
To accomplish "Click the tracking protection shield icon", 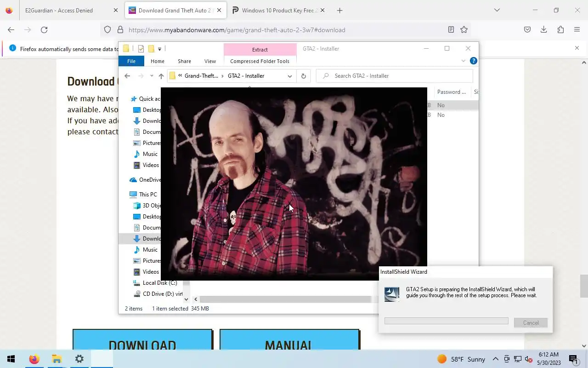I will (x=107, y=30).
